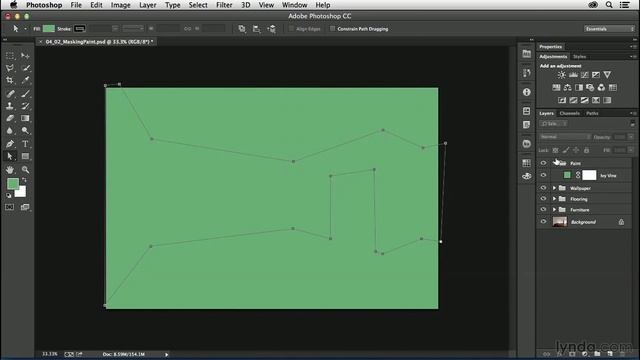
Task: Swap foreground and background colors
Action: pos(24,180)
